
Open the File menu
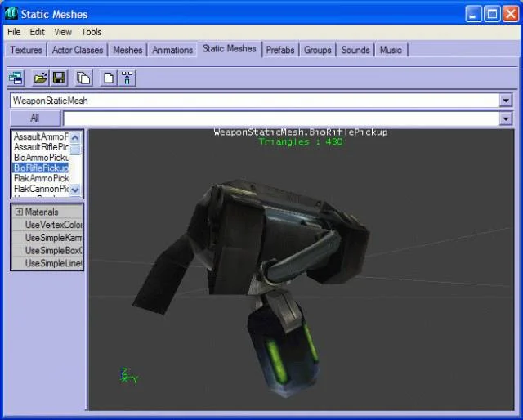coord(14,32)
